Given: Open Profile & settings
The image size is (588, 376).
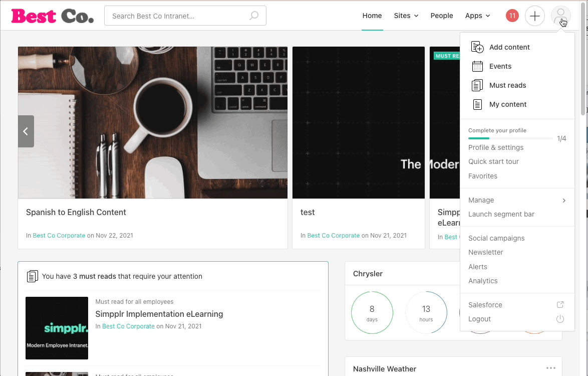Looking at the screenshot, I should click(496, 147).
